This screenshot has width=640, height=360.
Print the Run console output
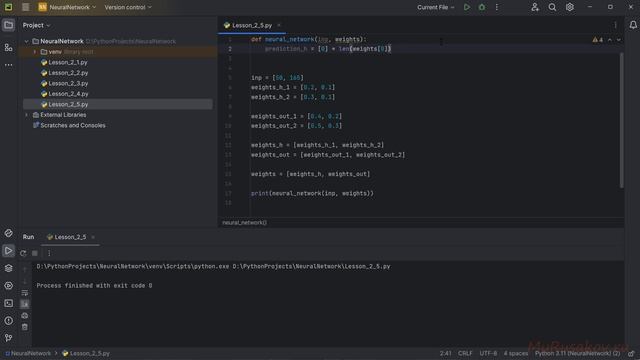24,316
